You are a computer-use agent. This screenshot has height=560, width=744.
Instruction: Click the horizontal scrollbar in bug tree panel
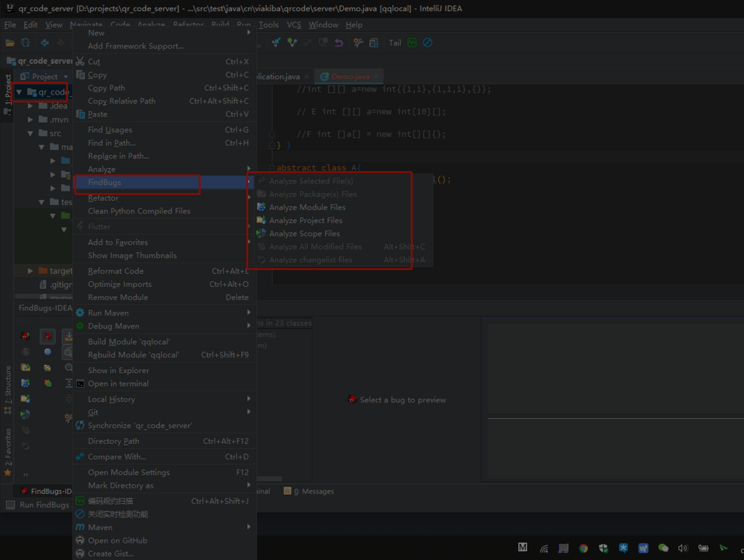(269, 479)
